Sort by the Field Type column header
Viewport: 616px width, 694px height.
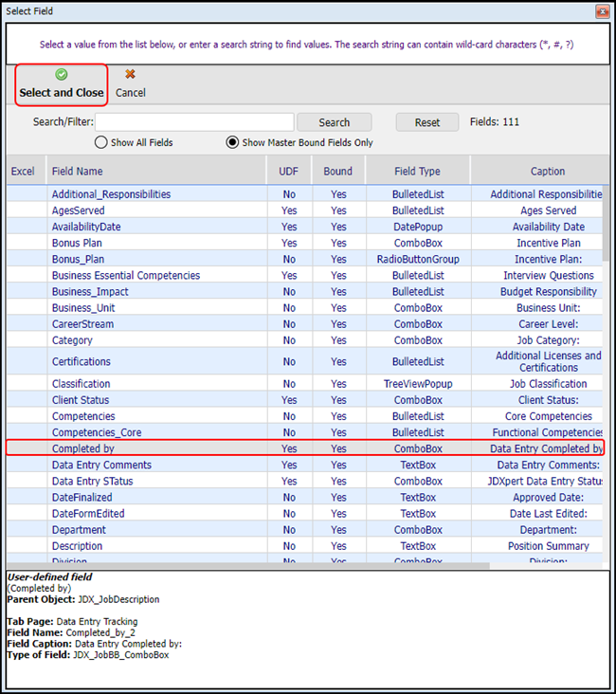pyautogui.click(x=418, y=172)
